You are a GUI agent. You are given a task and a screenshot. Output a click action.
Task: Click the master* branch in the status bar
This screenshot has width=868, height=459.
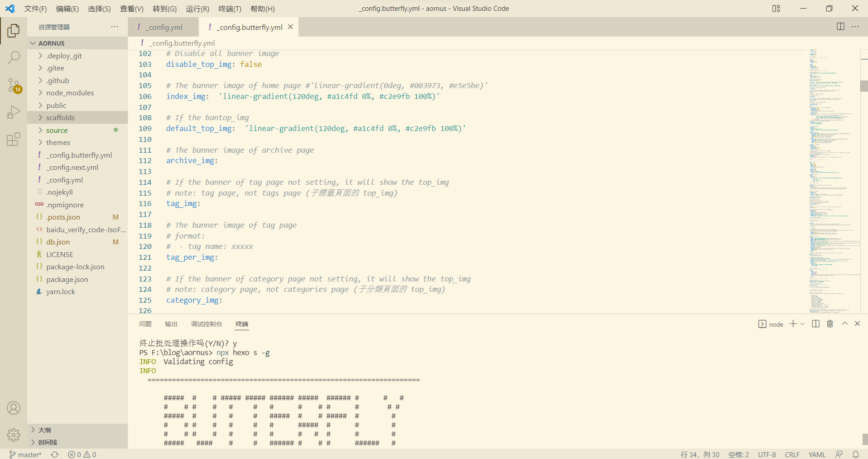[29, 454]
